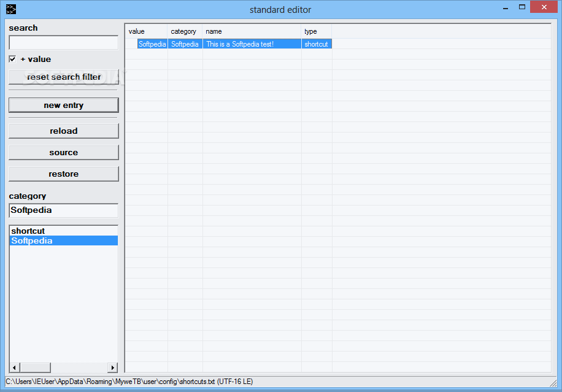Click the reset search filter button
The height and width of the screenshot is (392, 562).
coord(63,77)
